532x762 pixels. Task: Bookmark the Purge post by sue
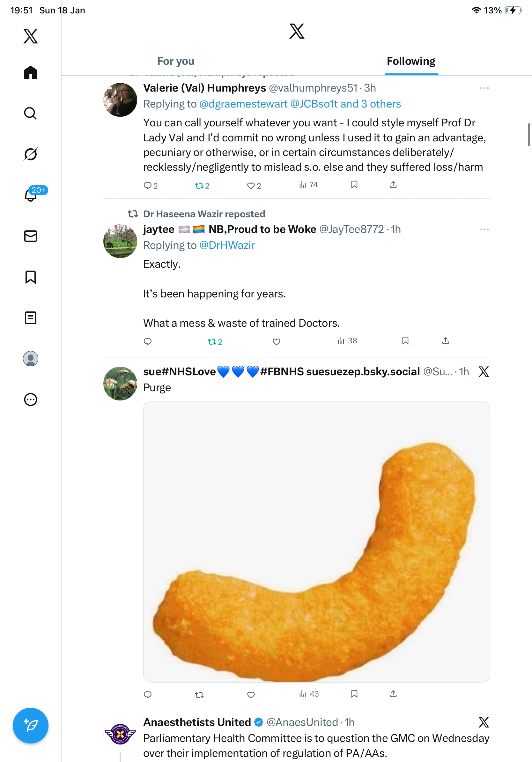(354, 694)
